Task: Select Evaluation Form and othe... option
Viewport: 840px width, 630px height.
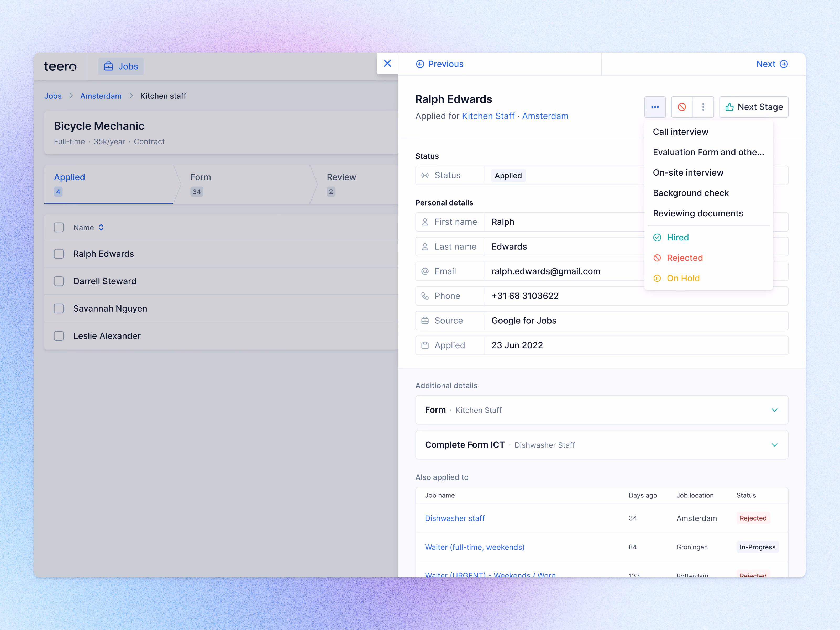Action: tap(708, 152)
